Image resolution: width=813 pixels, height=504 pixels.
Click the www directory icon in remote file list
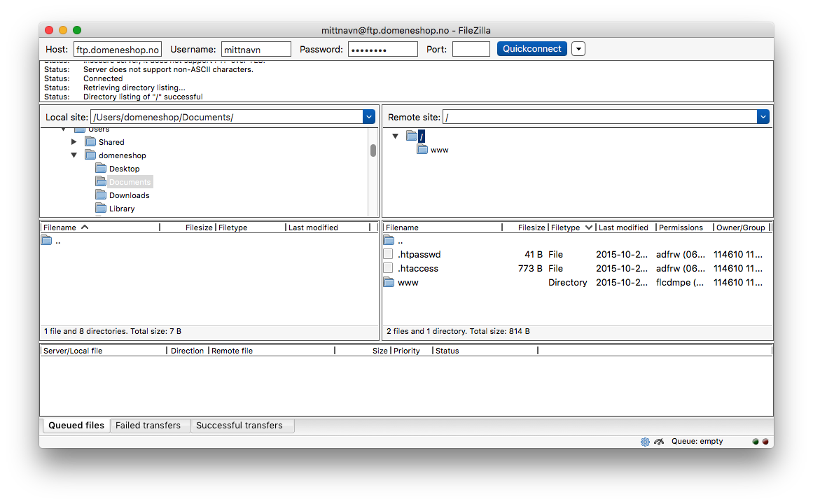click(389, 282)
